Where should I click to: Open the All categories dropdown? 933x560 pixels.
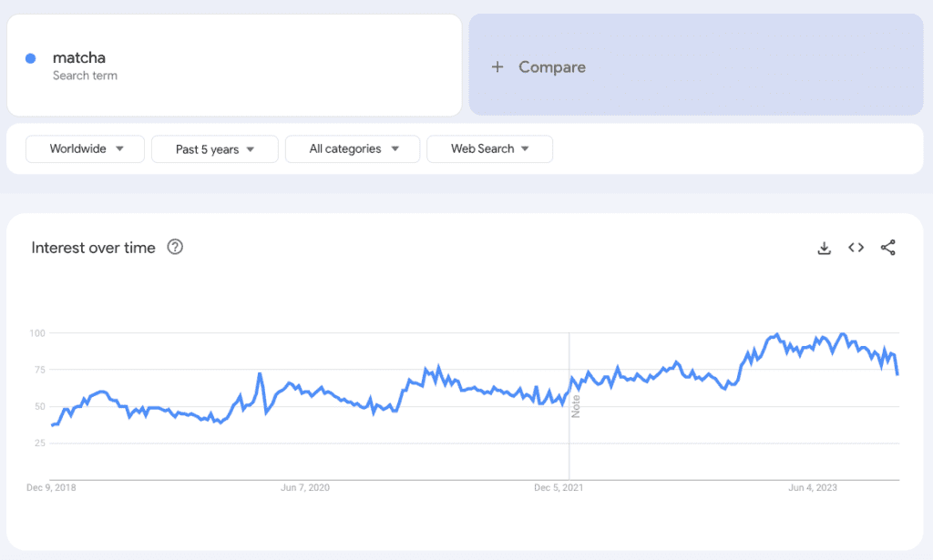[x=353, y=148]
